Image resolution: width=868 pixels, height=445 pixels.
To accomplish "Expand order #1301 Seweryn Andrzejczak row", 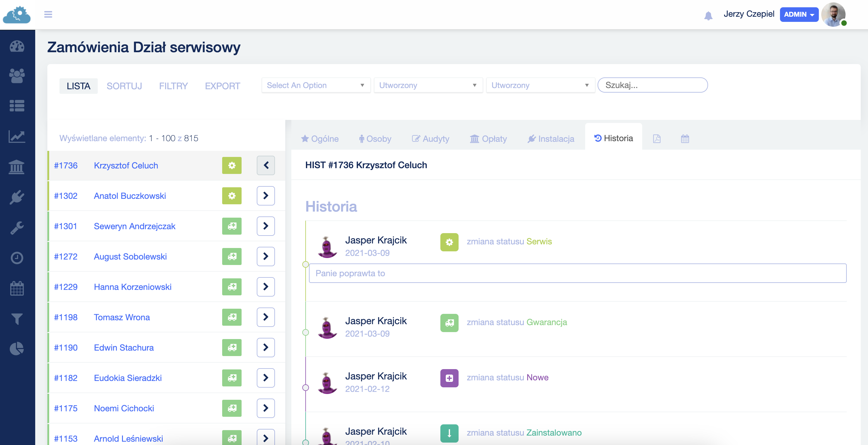I will point(265,226).
